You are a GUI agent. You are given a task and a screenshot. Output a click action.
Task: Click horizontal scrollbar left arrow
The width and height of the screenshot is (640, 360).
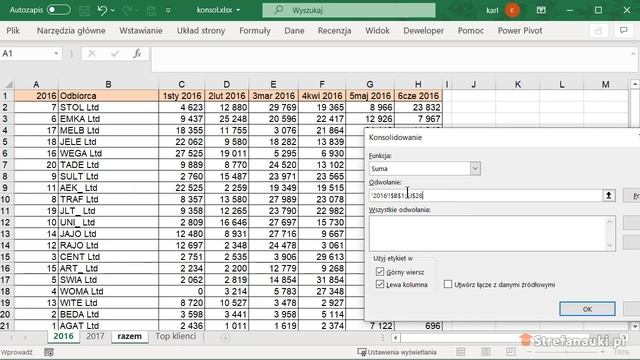[395, 338]
